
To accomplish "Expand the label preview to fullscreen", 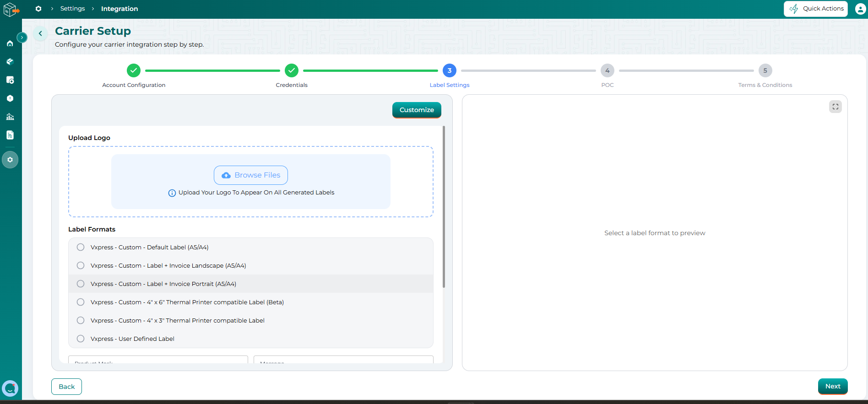I will click(x=835, y=107).
